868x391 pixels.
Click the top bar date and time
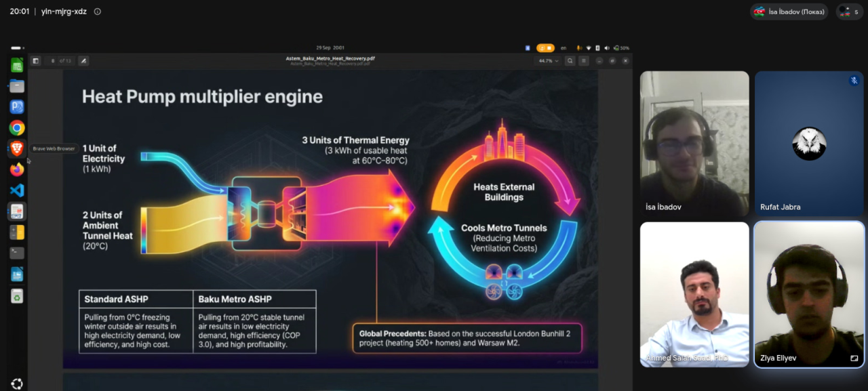tap(330, 48)
